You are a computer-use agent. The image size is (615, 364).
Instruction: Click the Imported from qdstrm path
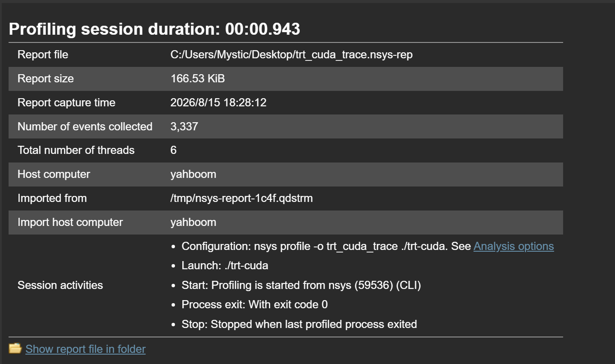[241, 198]
